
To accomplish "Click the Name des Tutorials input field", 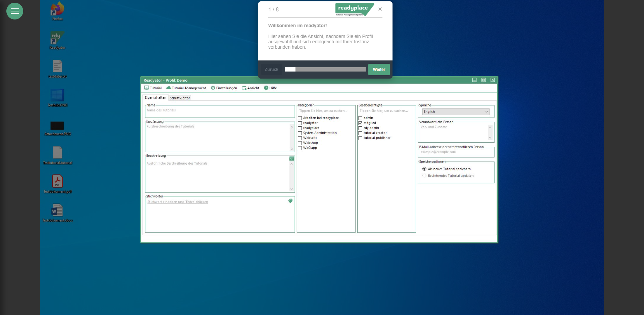I will [220, 111].
